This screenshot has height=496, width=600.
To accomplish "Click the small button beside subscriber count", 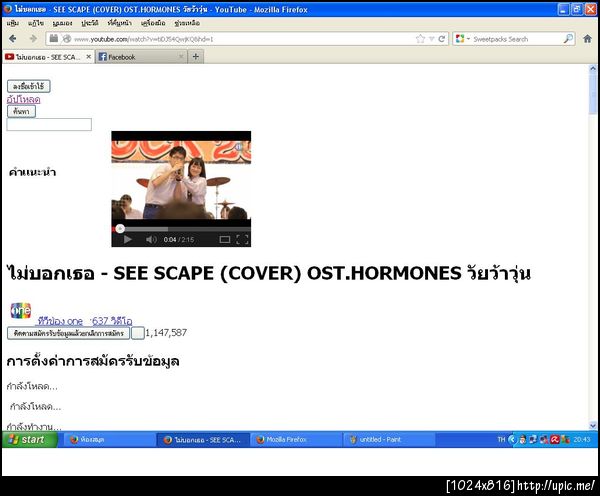I will click(138, 333).
